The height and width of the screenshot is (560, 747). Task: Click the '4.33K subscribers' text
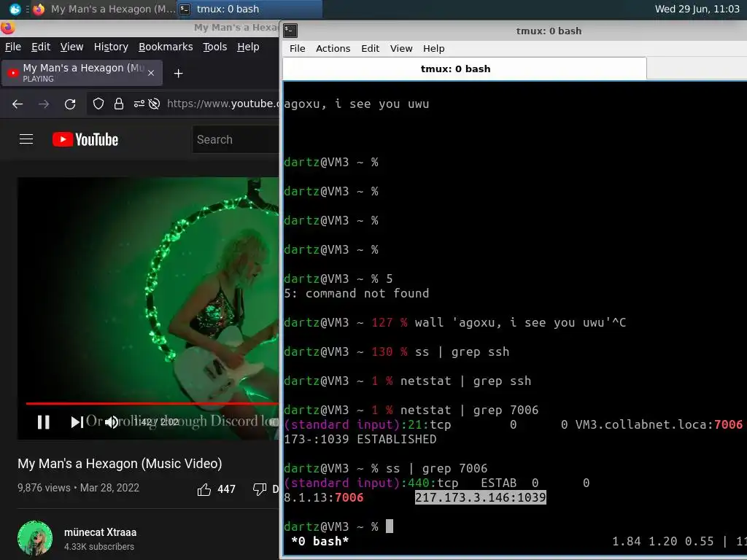pyautogui.click(x=99, y=547)
